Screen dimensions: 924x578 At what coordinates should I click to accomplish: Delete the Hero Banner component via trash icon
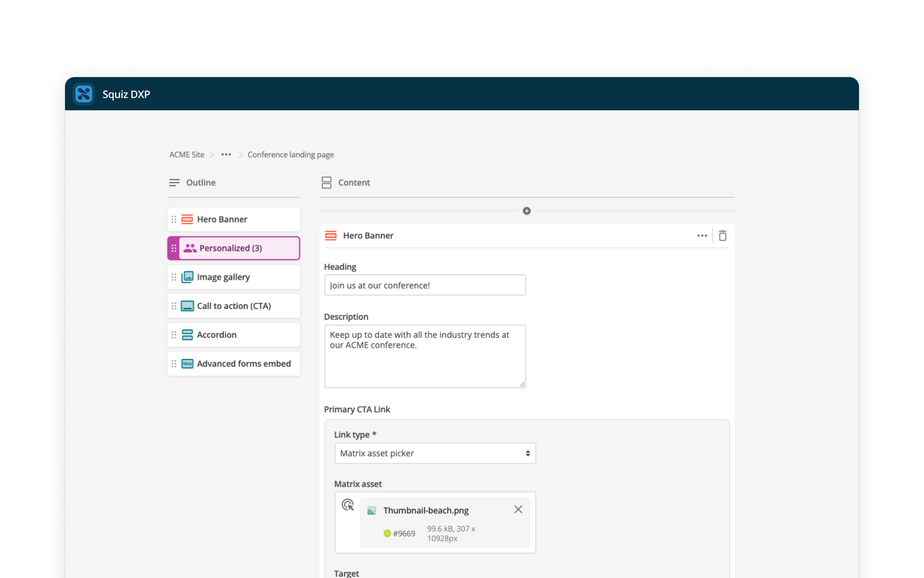722,236
